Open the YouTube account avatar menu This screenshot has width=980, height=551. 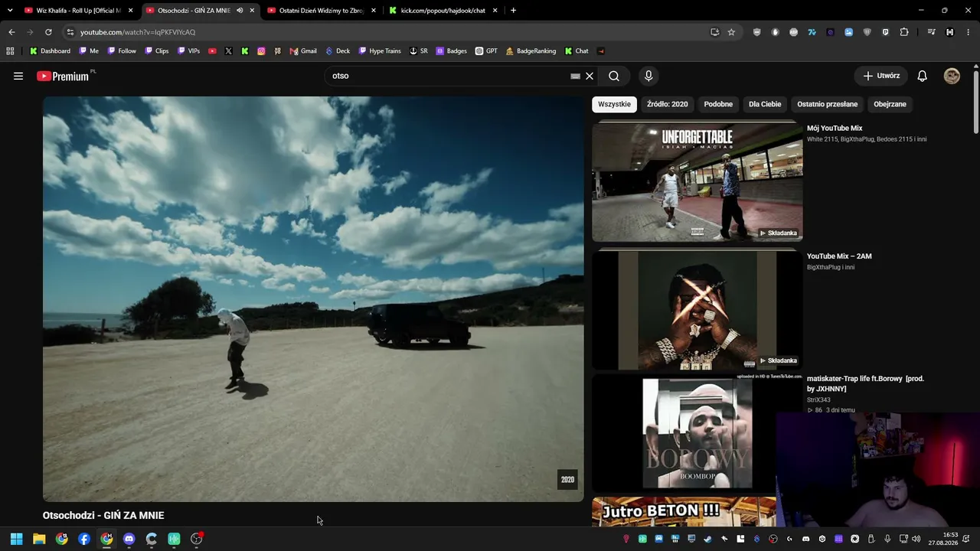tap(952, 76)
